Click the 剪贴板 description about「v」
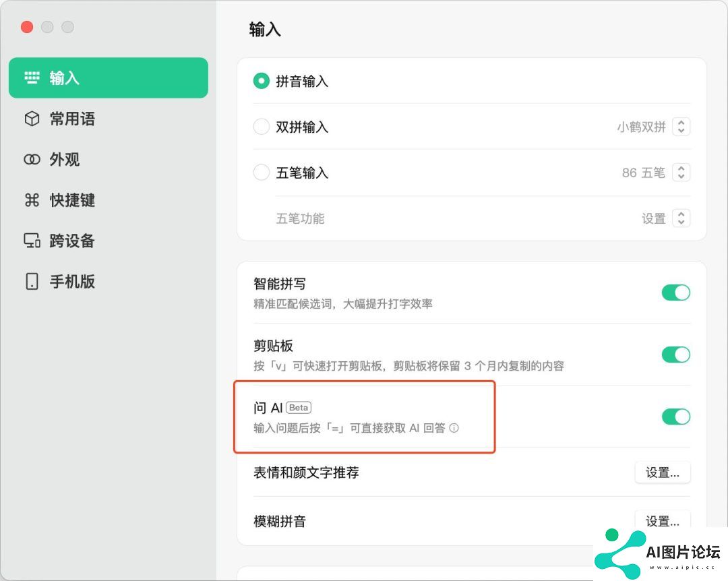The height and width of the screenshot is (581, 728). pos(409,366)
